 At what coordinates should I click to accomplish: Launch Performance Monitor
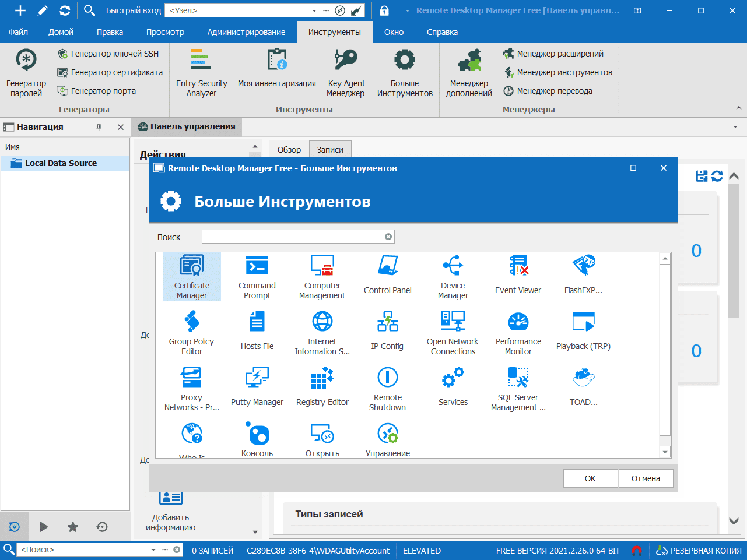click(x=518, y=333)
